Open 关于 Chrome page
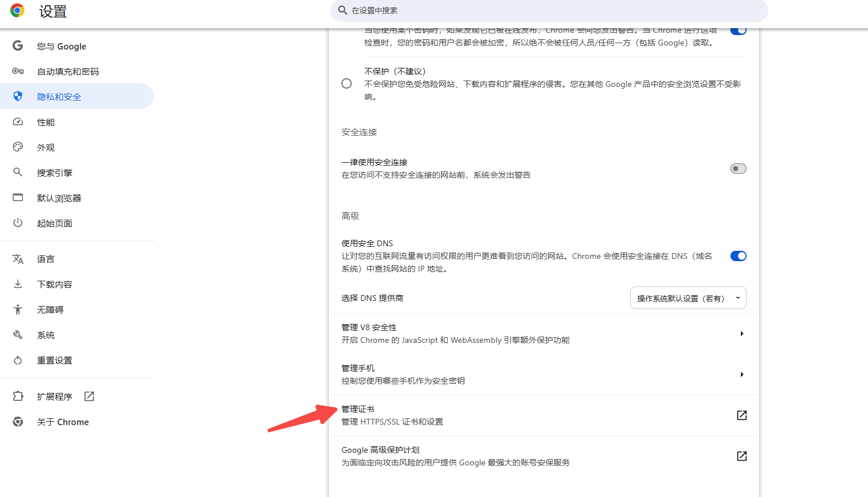 coord(77,422)
